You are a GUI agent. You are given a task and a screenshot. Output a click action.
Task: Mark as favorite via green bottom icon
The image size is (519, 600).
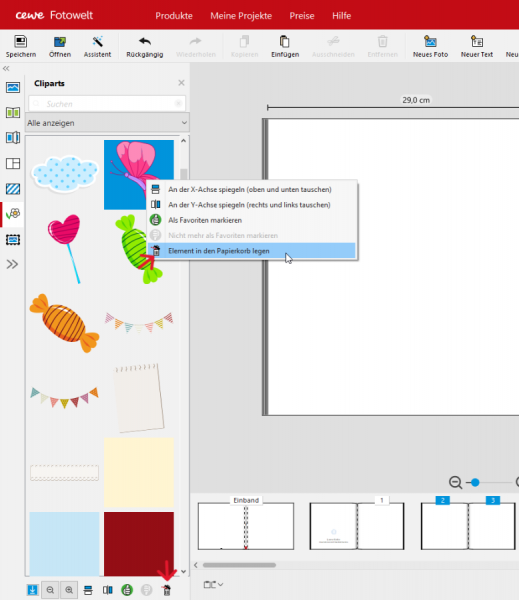coord(127,590)
